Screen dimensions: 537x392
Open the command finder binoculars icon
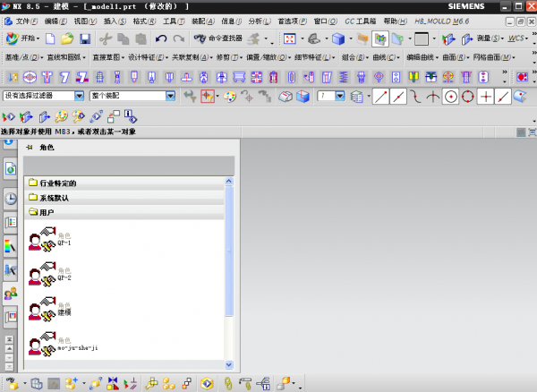tap(200, 38)
